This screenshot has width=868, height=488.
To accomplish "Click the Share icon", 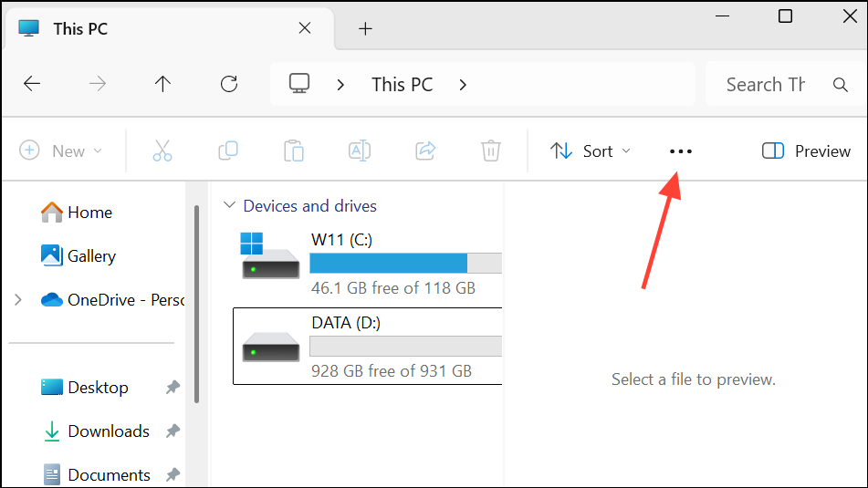I will (425, 151).
